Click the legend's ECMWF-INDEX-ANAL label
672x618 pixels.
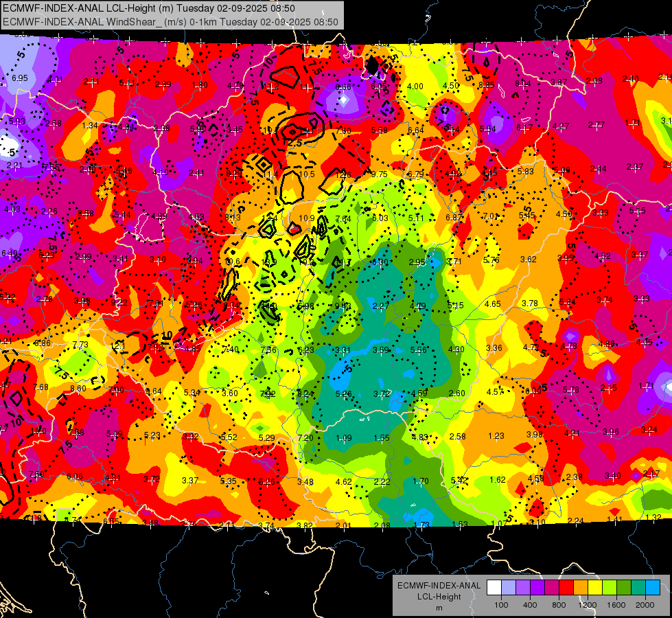point(439,586)
